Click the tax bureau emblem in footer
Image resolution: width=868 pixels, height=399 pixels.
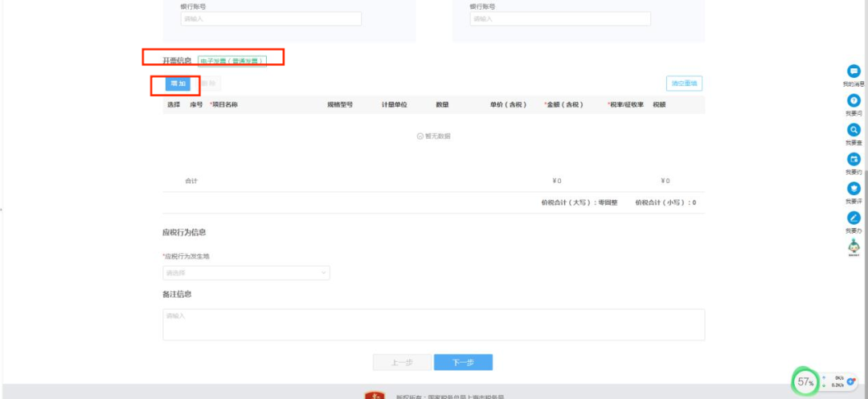click(x=374, y=395)
